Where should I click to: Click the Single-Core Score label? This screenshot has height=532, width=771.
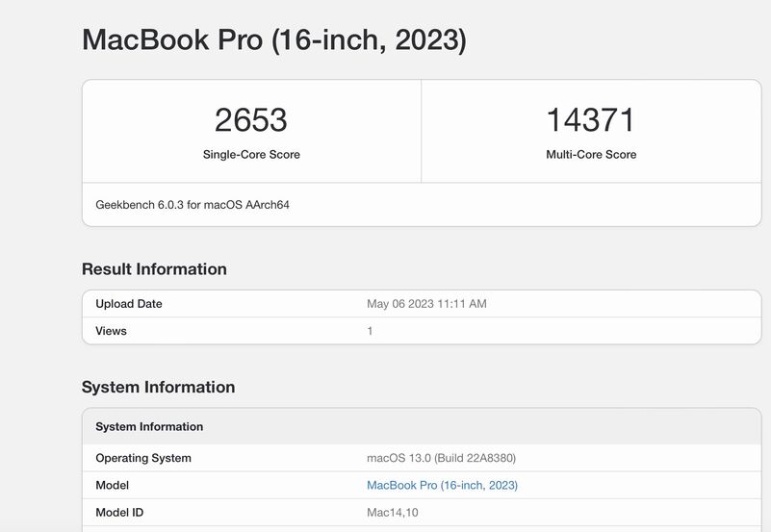[x=251, y=154]
